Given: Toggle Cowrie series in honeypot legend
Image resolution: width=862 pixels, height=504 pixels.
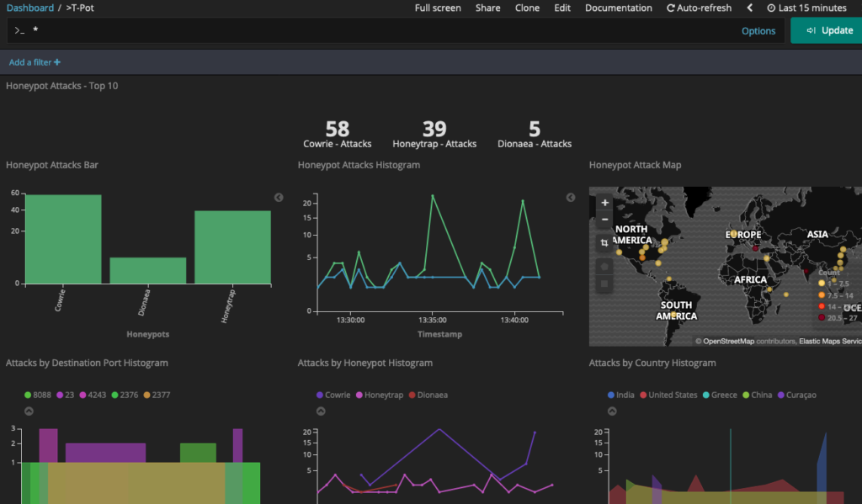Looking at the screenshot, I should 337,395.
